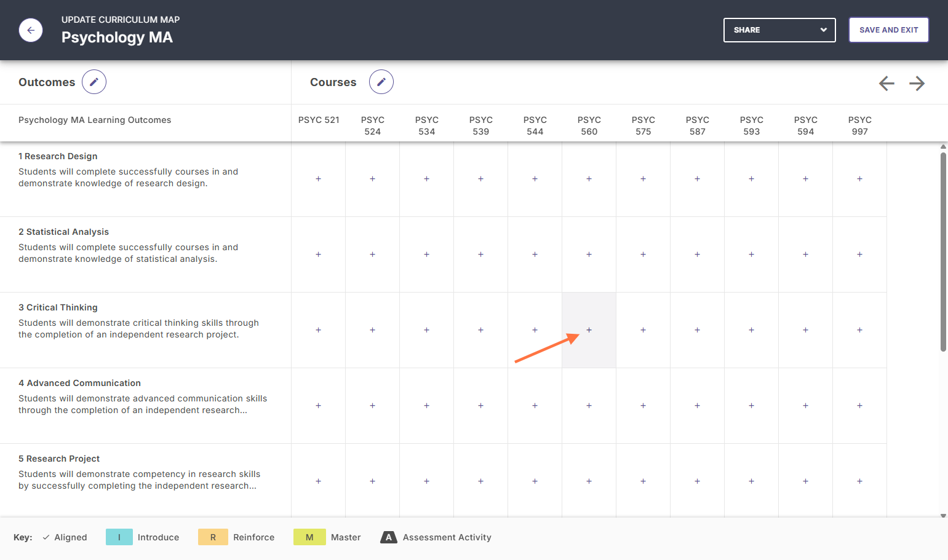Add alignment for Research Project in PSYC 575
Screen dimensions: 948x560
(x=643, y=481)
